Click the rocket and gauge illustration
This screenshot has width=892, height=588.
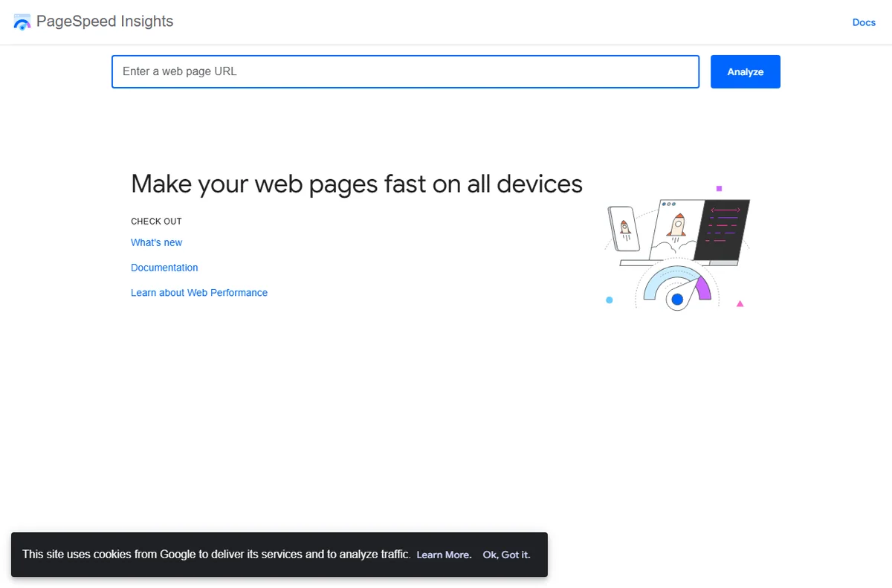[677, 248]
